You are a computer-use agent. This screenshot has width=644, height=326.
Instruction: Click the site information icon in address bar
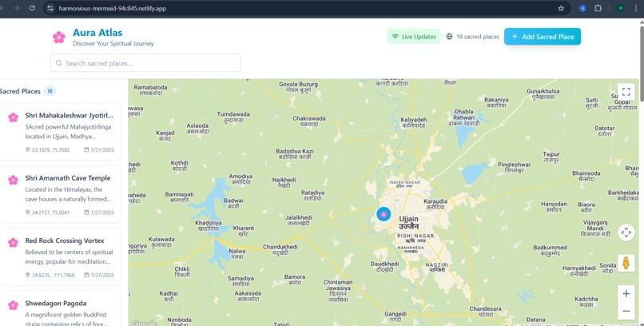tap(50, 8)
